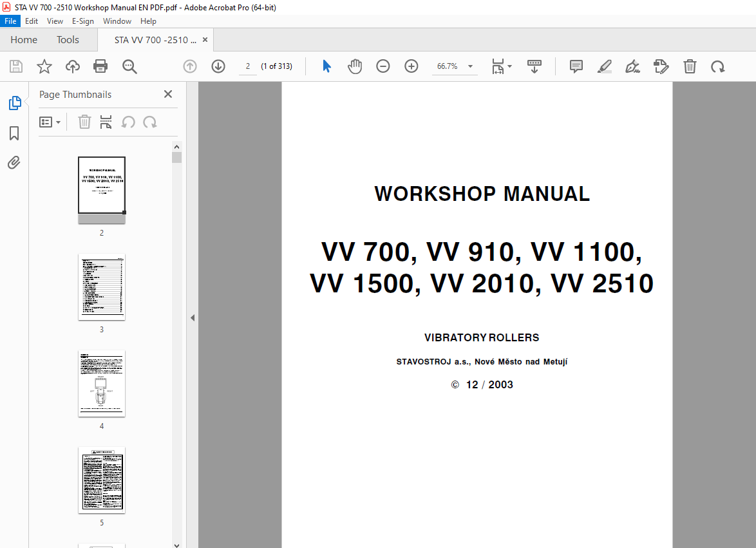Close the STA VV 700 document tab
Viewport: 756px width, 548px height.
pos(205,40)
